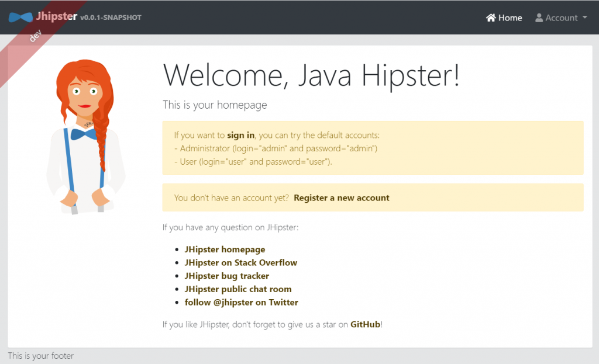Click the JHipster bowtie logo

(20, 17)
